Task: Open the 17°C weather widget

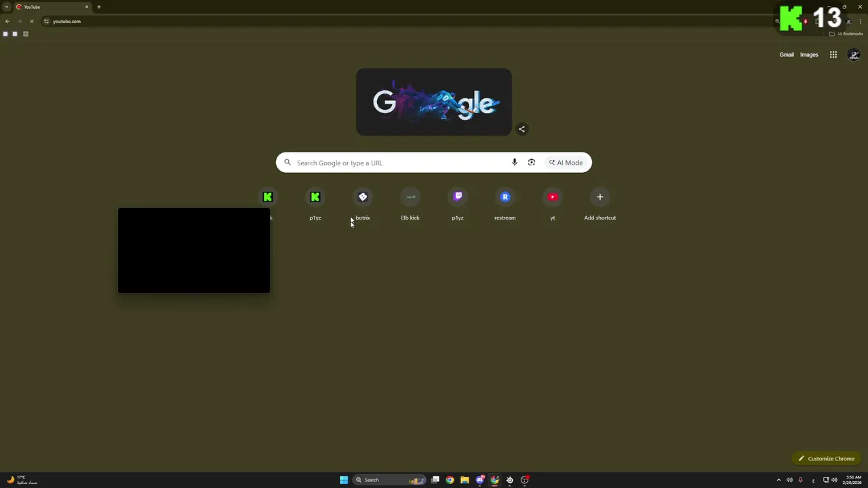Action: [x=22, y=480]
